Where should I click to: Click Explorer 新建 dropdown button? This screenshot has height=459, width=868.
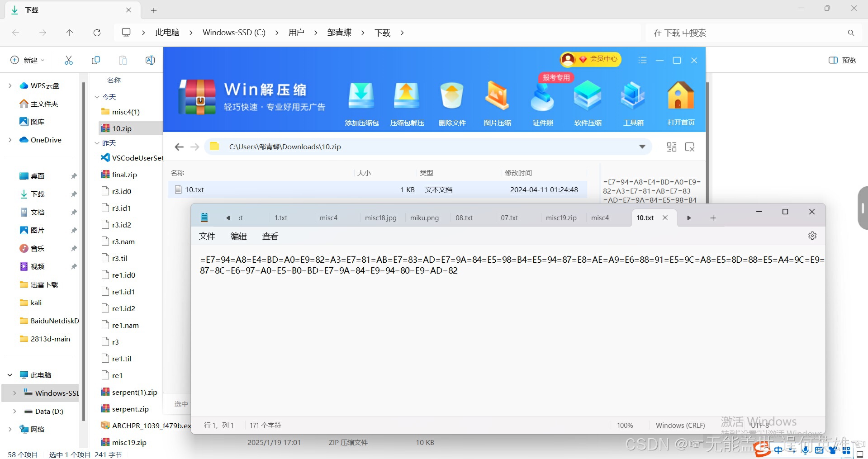28,60
